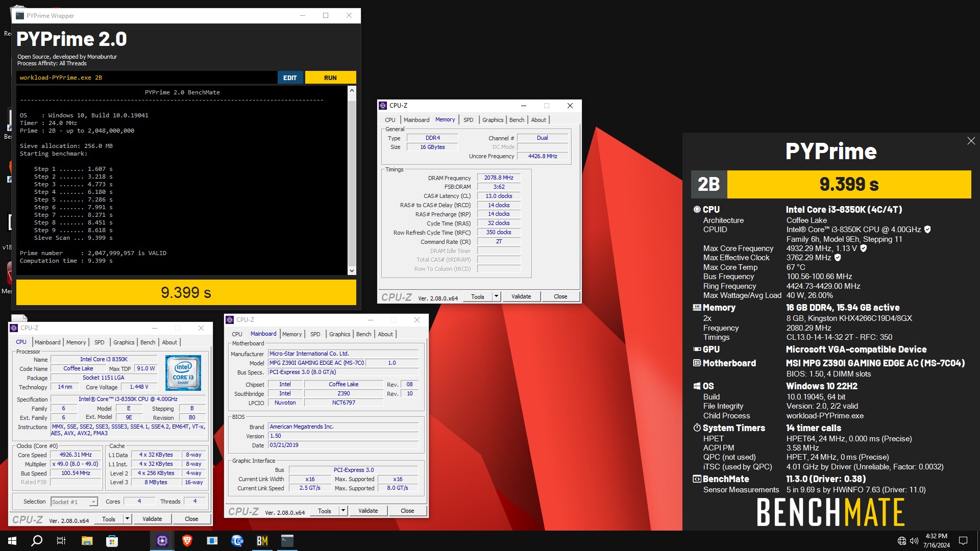Screen dimensions: 980x551
Task: Click PYPrime console scrollbar down arrow
Action: (x=352, y=270)
